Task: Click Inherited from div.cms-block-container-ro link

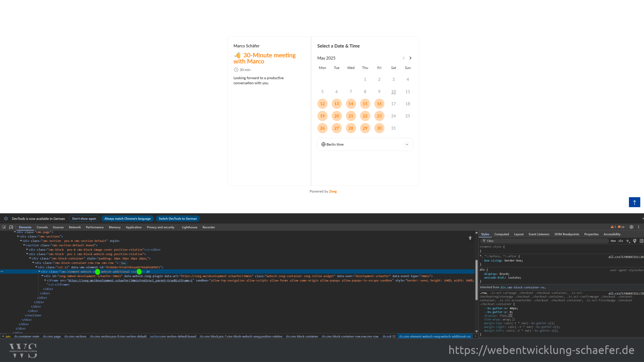Action: coord(523,287)
